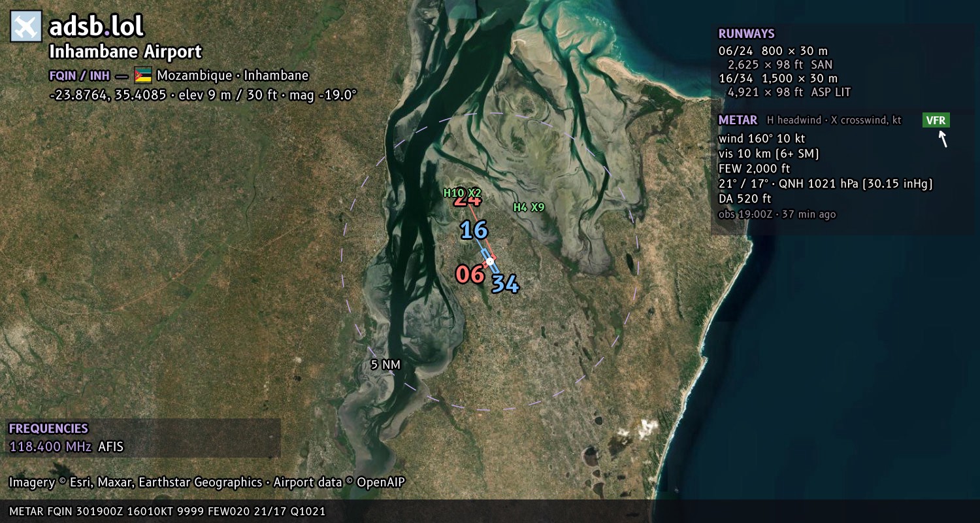Click the METAR section heading

(738, 120)
